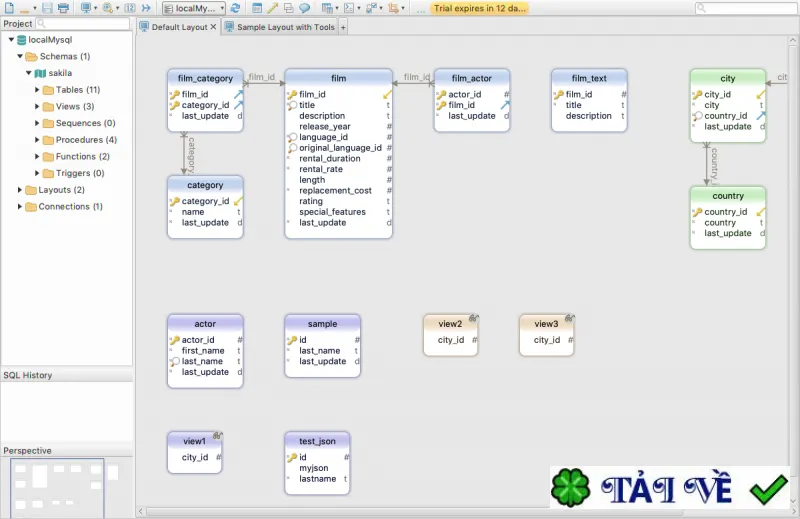Open the localMy... connection dropdown

[x=194, y=8]
